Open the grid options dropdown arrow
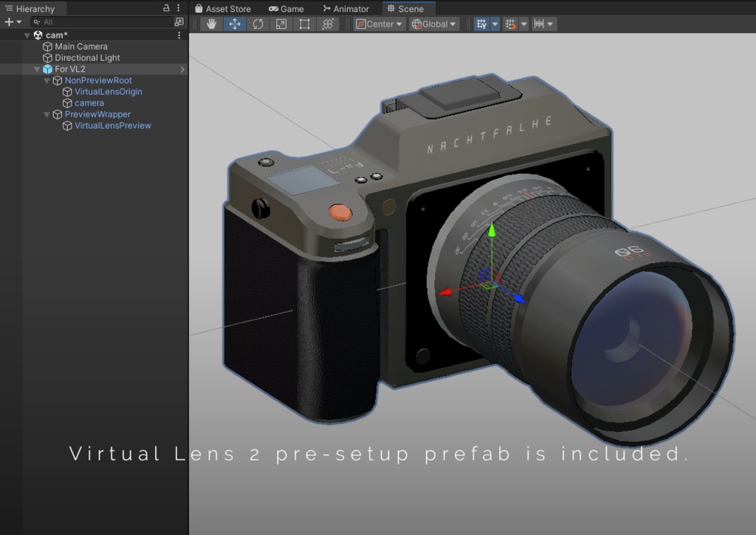The width and height of the screenshot is (756, 535). click(495, 24)
